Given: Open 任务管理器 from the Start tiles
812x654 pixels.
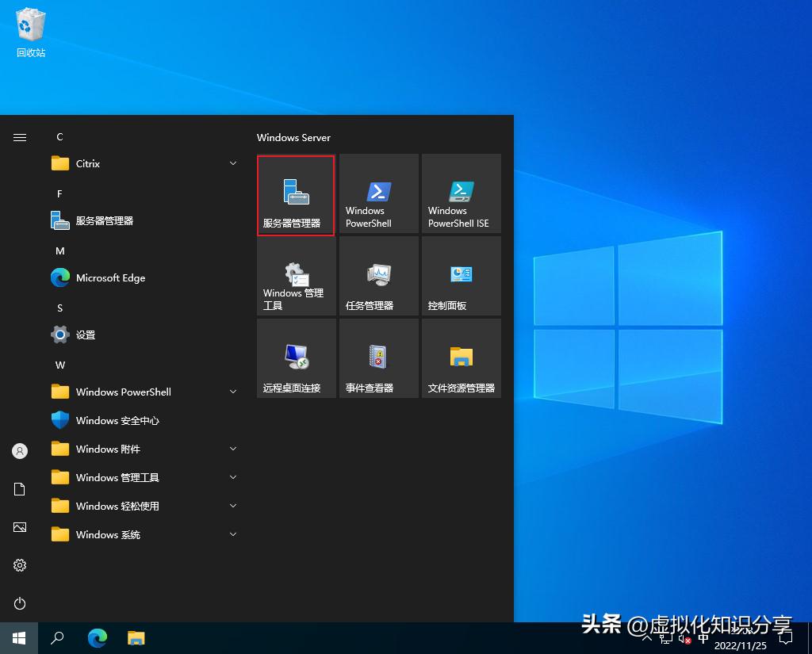Looking at the screenshot, I should point(378,276).
